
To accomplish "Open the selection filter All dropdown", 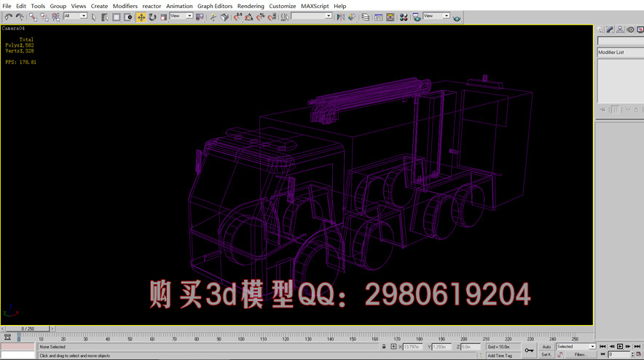I will point(75,15).
